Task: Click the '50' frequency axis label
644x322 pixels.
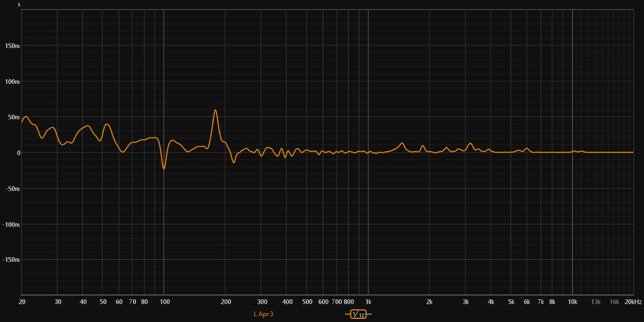Action: [x=103, y=302]
